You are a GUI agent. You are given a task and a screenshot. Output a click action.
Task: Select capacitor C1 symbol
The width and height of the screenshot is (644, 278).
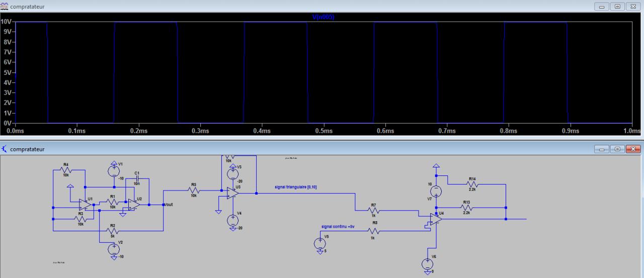point(136,179)
